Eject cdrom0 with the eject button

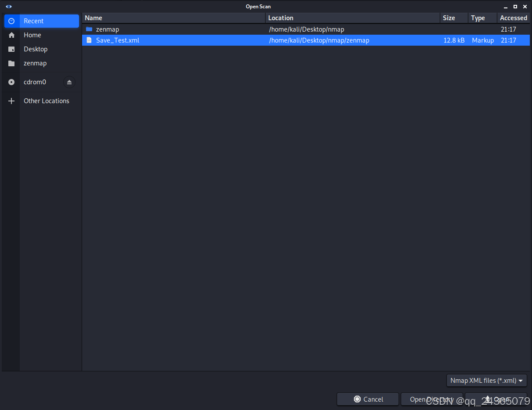[69, 82]
